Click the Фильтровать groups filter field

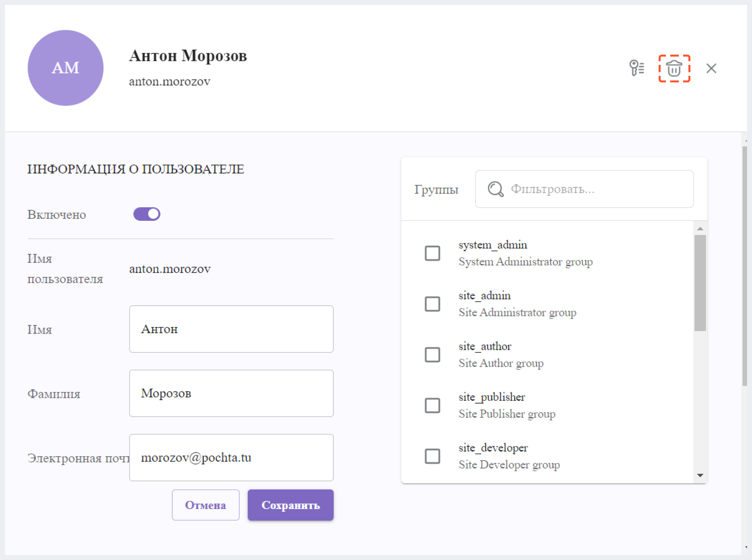coord(584,189)
